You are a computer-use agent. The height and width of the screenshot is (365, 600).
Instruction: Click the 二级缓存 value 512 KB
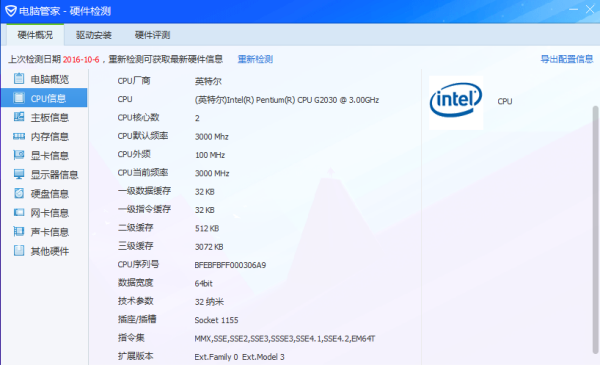click(207, 228)
